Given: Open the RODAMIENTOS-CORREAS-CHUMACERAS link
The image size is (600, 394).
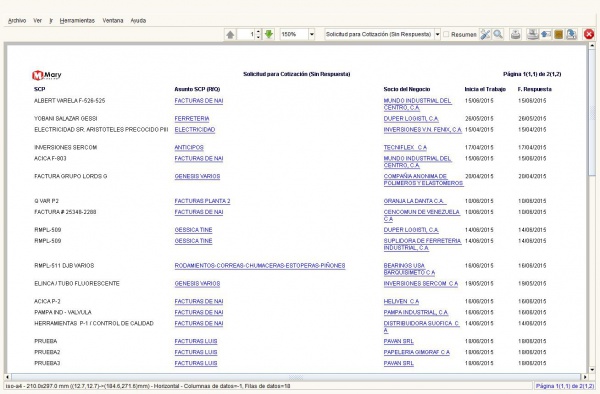Looking at the screenshot, I should coord(260,266).
